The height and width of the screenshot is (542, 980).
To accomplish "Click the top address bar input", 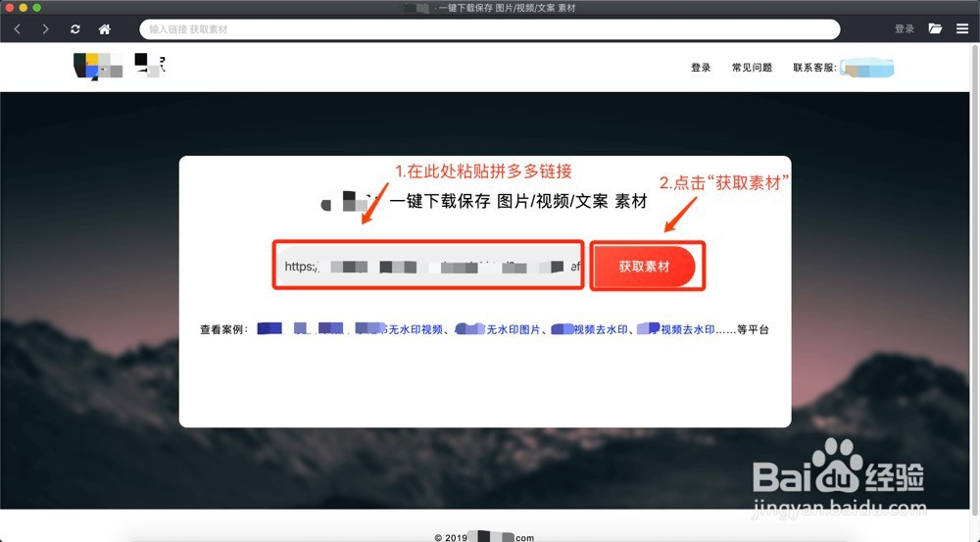I will coord(489,28).
